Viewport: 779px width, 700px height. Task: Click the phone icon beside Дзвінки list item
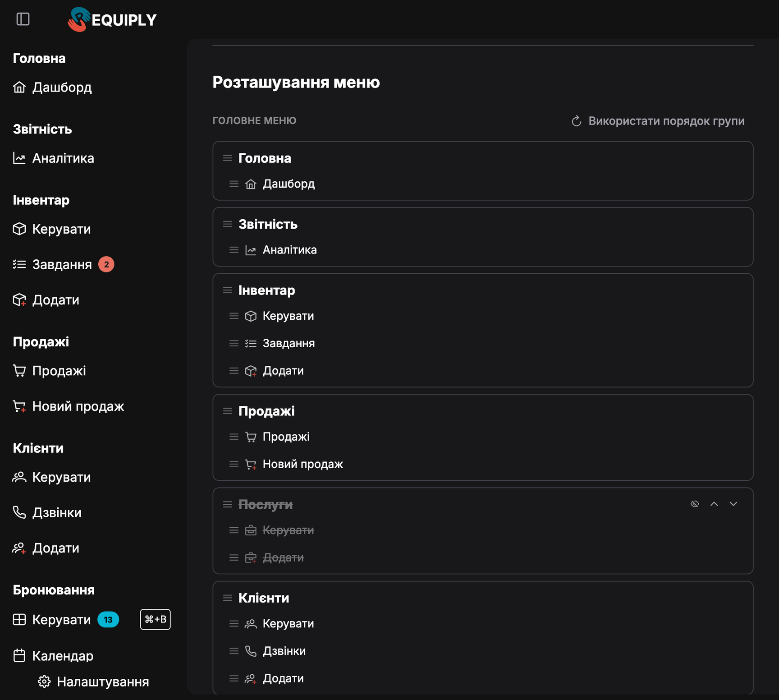pyautogui.click(x=251, y=651)
